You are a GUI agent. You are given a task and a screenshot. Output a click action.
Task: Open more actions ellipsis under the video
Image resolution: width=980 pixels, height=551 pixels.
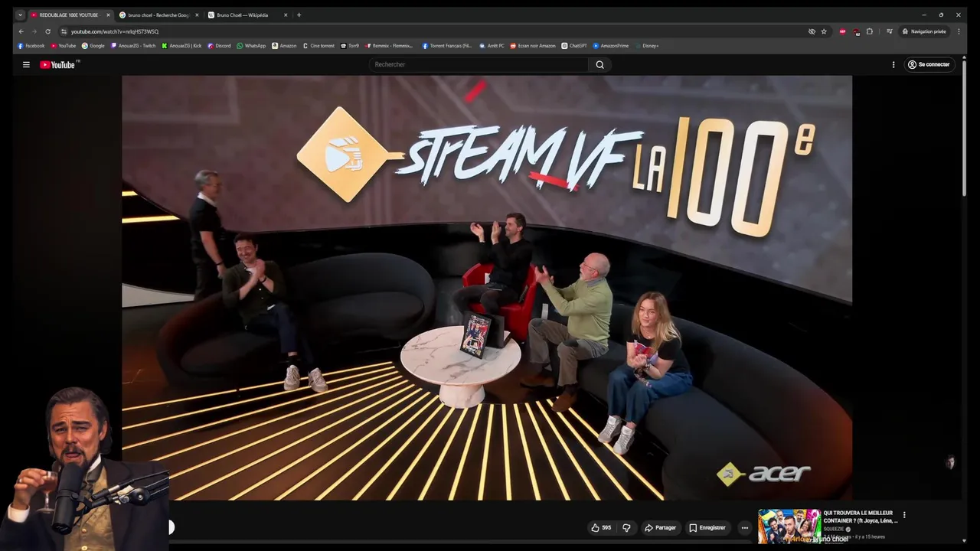(744, 528)
